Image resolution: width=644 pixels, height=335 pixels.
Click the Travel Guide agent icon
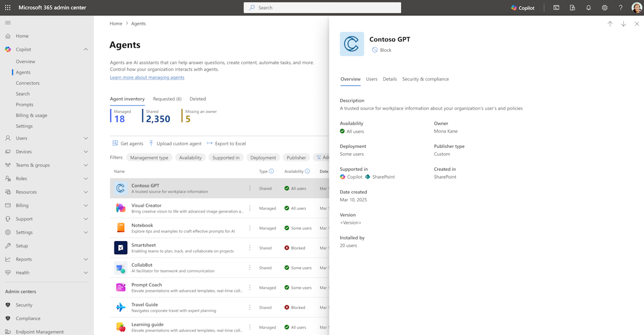[x=121, y=307]
